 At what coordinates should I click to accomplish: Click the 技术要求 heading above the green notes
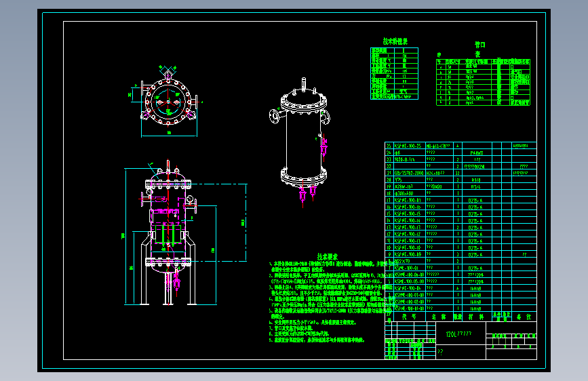(328, 257)
